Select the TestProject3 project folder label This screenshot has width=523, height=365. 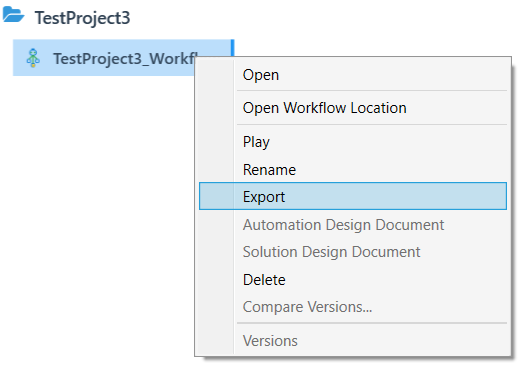(82, 18)
